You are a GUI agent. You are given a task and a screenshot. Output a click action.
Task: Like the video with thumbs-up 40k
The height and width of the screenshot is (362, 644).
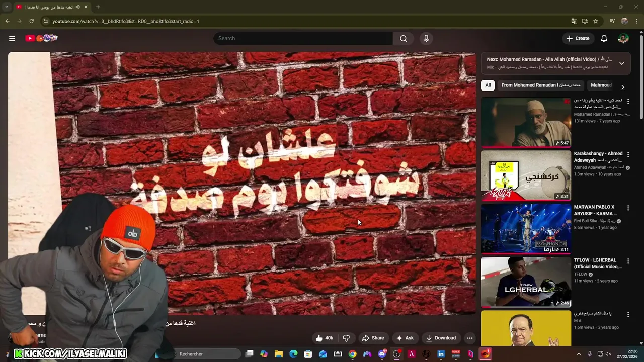click(324, 338)
